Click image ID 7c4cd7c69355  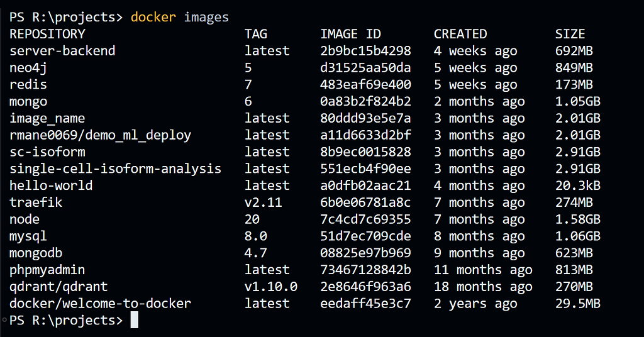365,219
